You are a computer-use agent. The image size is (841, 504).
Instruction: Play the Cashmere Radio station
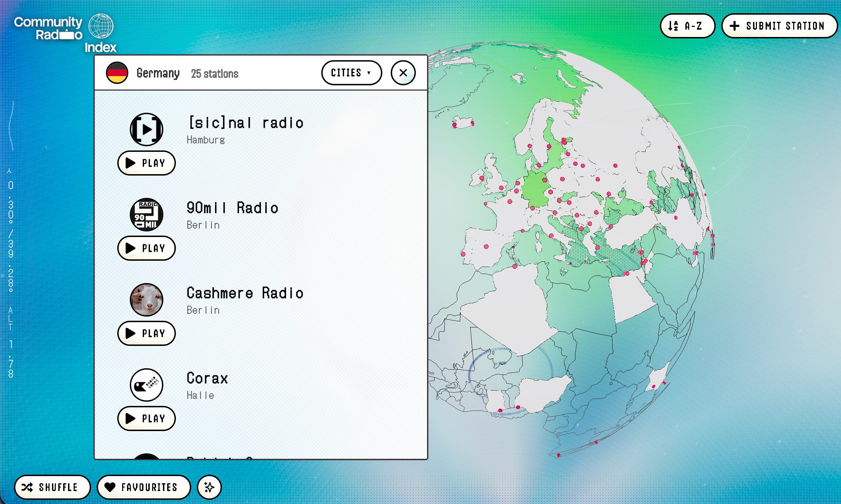pyautogui.click(x=147, y=333)
